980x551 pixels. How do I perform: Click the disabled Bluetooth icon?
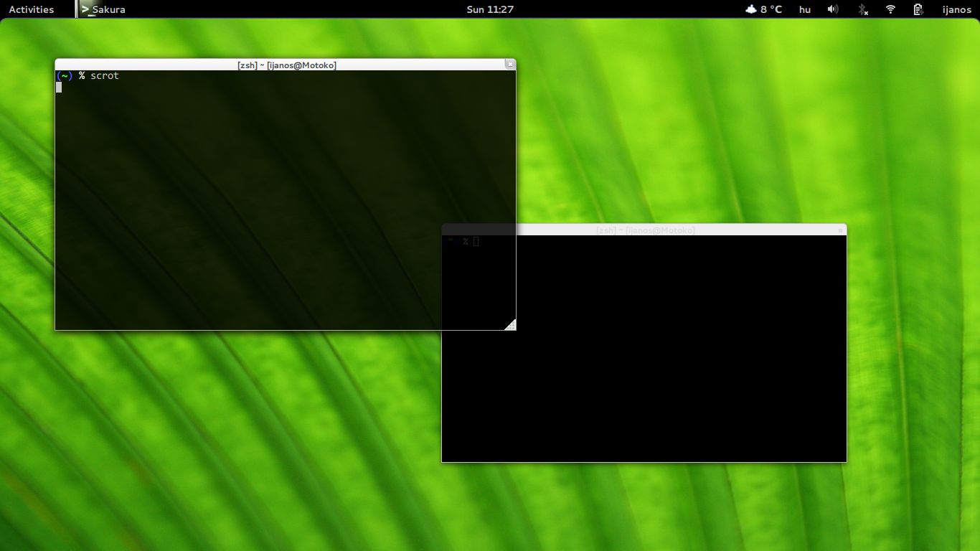pyautogui.click(x=863, y=9)
